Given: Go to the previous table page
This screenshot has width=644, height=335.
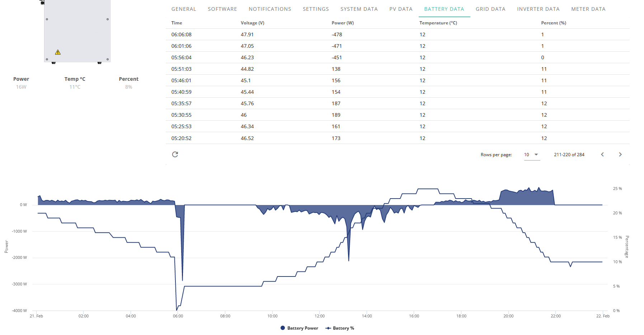Looking at the screenshot, I should click(x=602, y=154).
